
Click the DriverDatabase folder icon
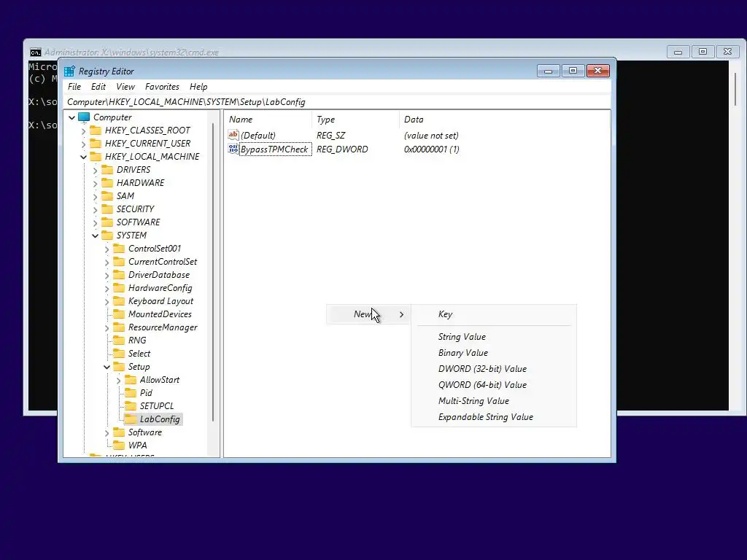[x=119, y=275]
